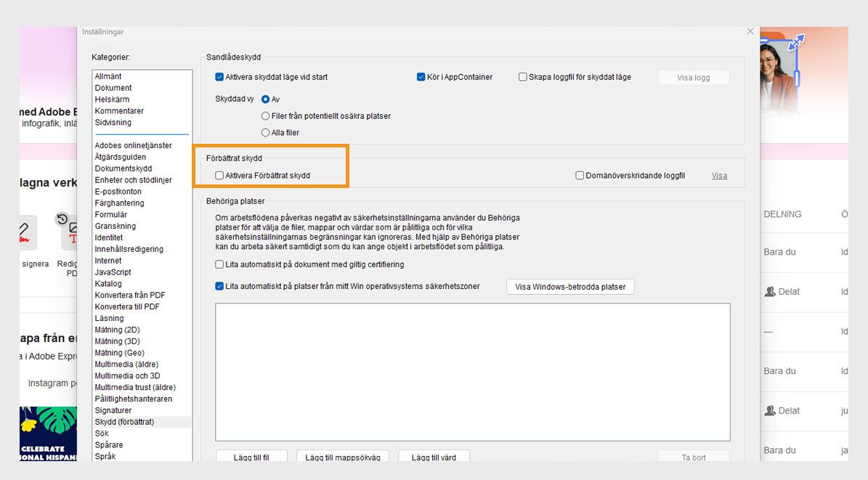
Task: Open the Celebrate Hispanic thumbnail in background
Action: pyautogui.click(x=48, y=434)
